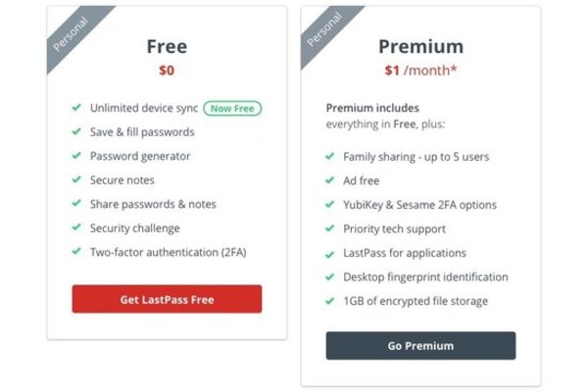Click YubiKey & Sesame 2FA options text

pos(419,205)
